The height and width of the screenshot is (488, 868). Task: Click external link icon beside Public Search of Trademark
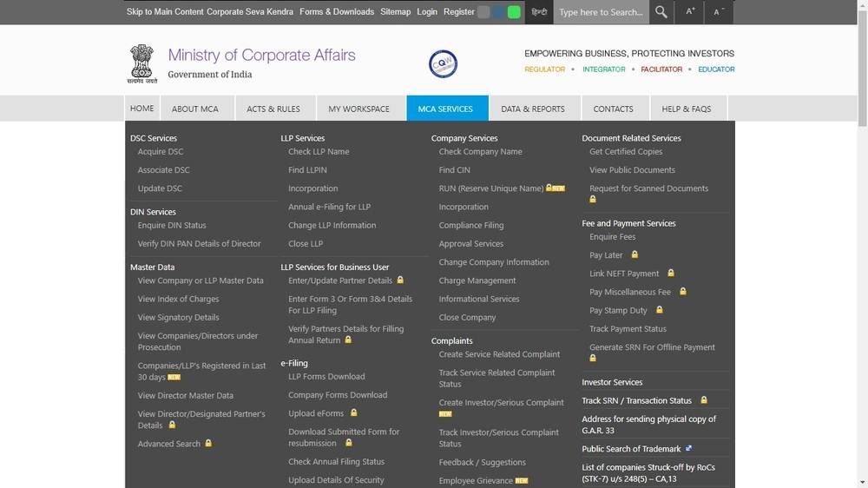(688, 449)
